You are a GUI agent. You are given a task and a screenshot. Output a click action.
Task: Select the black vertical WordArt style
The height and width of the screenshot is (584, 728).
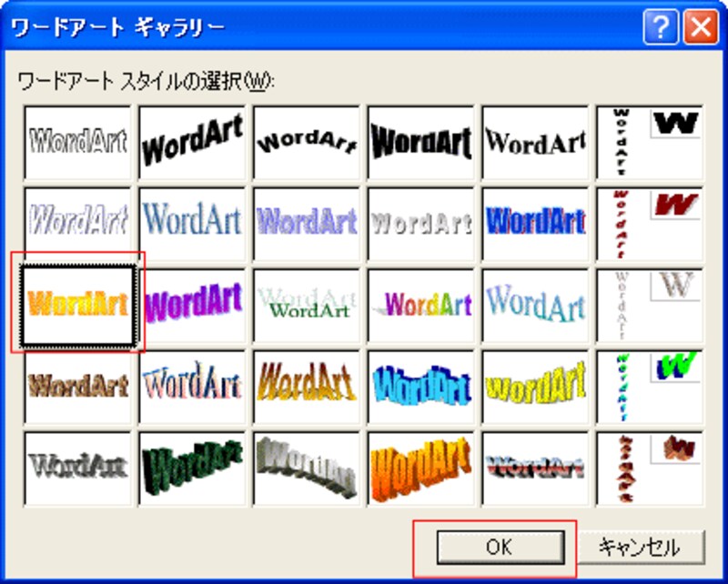click(x=650, y=142)
